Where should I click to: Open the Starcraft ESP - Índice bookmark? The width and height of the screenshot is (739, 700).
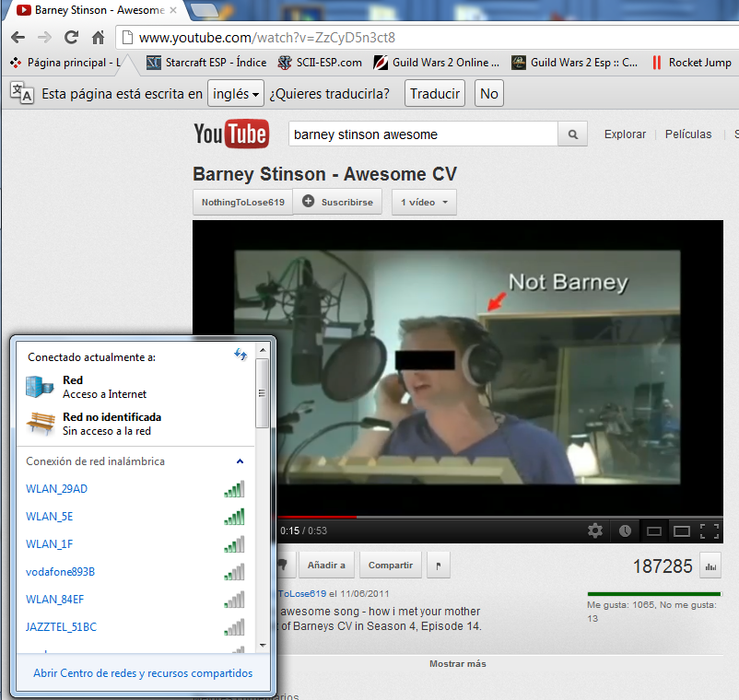(x=206, y=63)
